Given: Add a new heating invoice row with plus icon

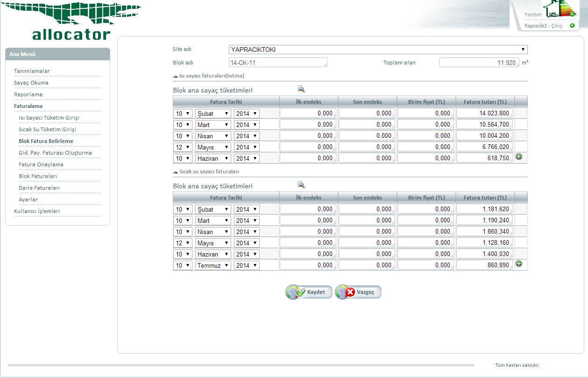Looking at the screenshot, I should coord(519,157).
